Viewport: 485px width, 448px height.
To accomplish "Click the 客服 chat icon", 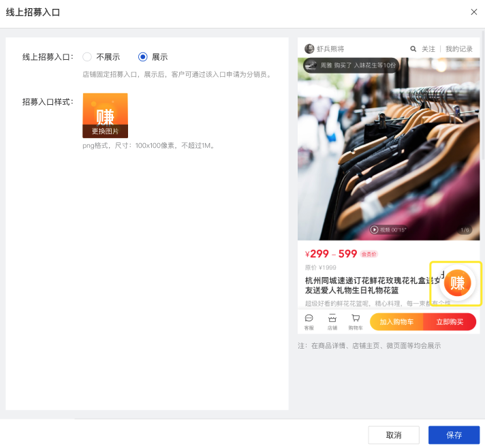I will coord(309,322).
